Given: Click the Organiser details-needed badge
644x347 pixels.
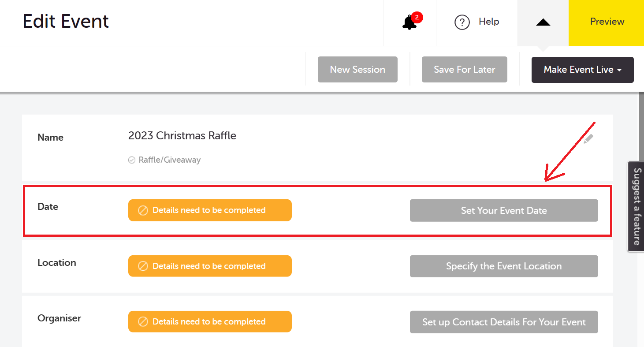Looking at the screenshot, I should pyautogui.click(x=210, y=321).
